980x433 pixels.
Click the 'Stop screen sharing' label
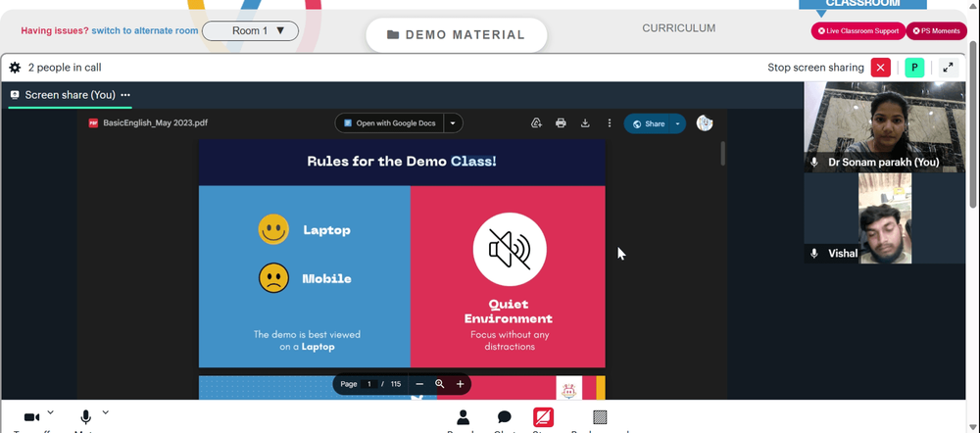pyautogui.click(x=815, y=68)
